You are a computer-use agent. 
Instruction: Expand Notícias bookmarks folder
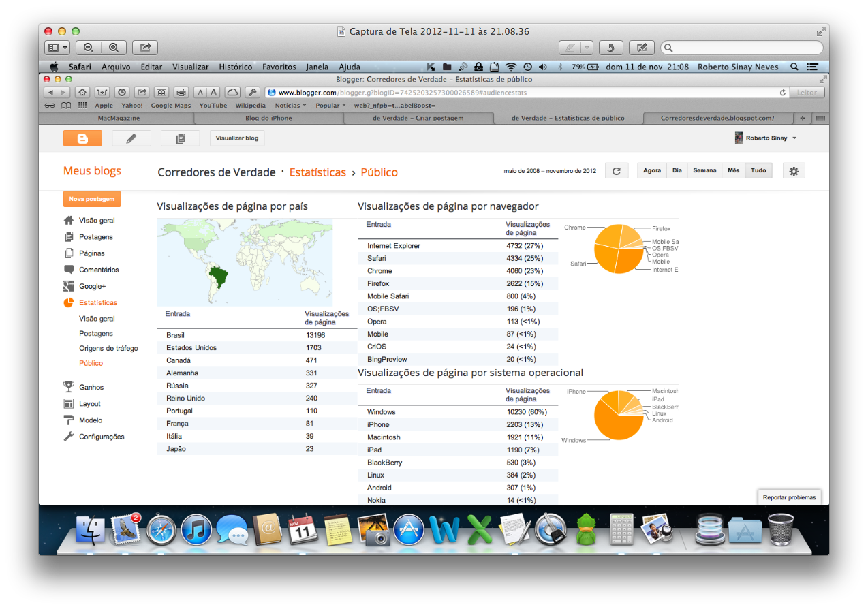coord(291,106)
